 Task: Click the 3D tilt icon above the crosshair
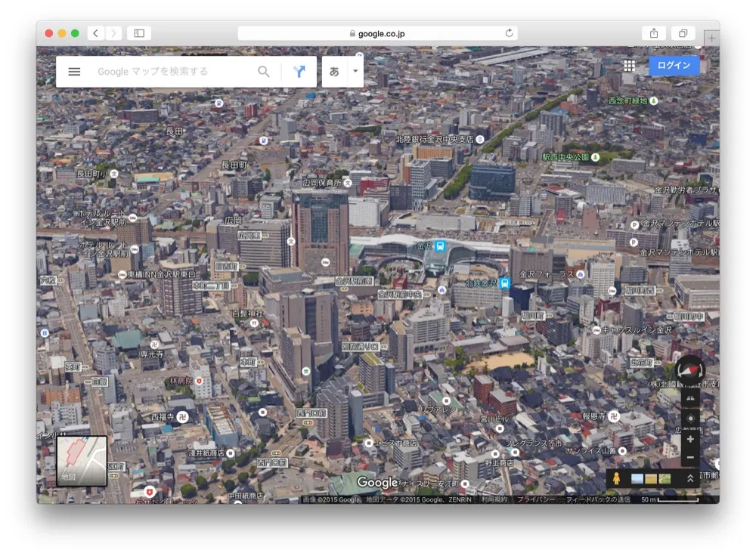[689, 397]
